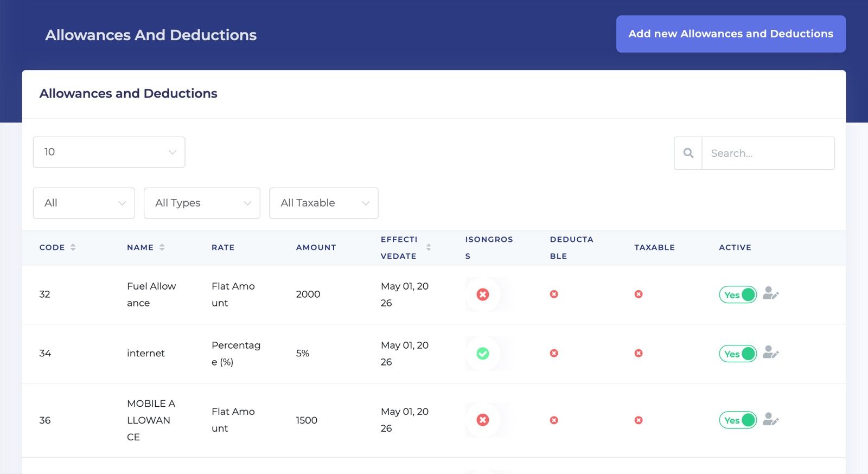Focus the Search input field
868x474 pixels.
click(x=768, y=153)
